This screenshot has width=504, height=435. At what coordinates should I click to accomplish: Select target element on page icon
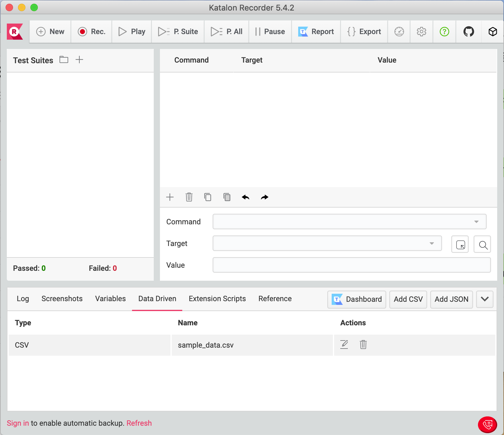pyautogui.click(x=460, y=244)
